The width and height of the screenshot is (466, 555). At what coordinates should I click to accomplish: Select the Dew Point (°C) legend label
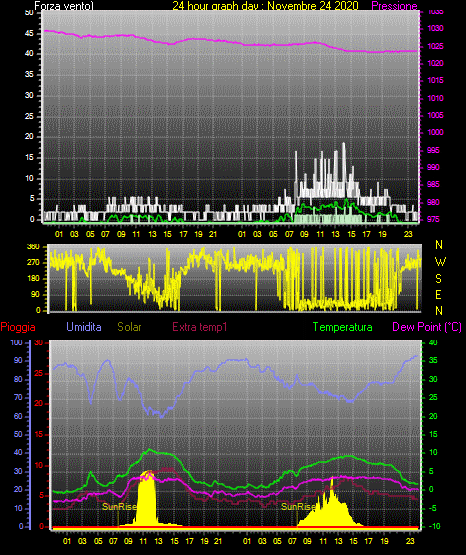(x=427, y=327)
